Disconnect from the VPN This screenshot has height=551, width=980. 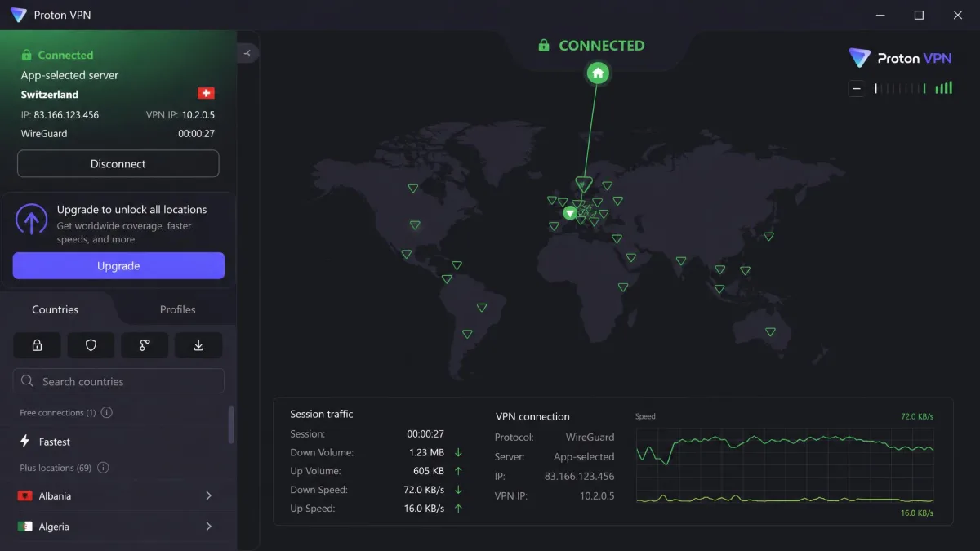tap(118, 163)
